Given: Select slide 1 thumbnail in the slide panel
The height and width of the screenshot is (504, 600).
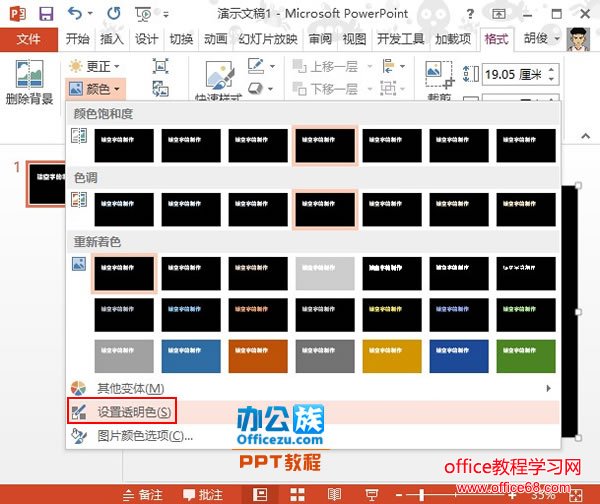Looking at the screenshot, I should coord(47,184).
